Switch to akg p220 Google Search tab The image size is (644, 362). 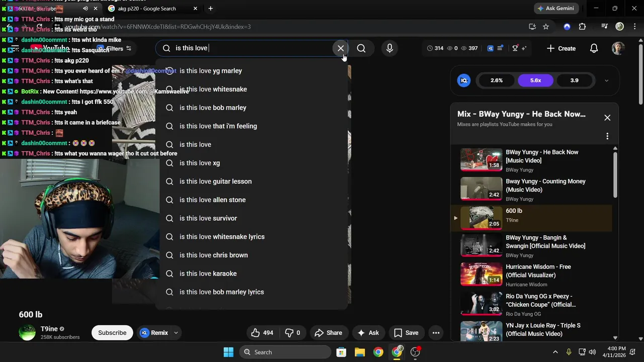pyautogui.click(x=152, y=9)
